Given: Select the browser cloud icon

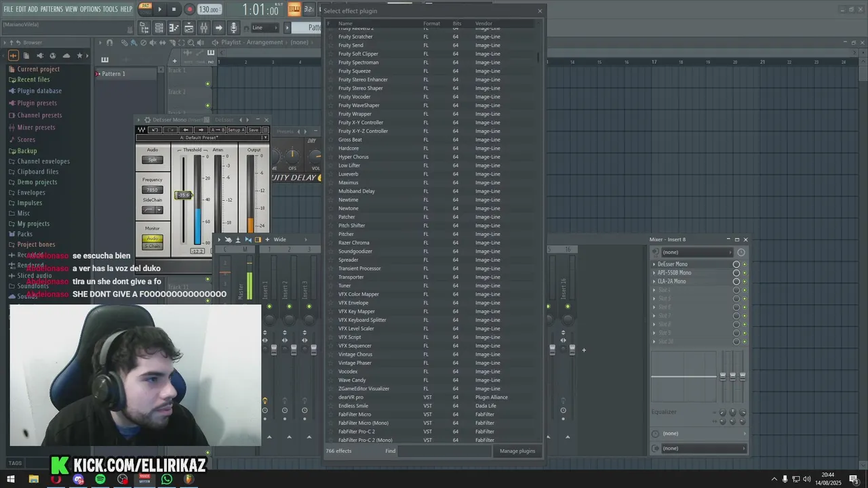Looking at the screenshot, I should [66, 56].
